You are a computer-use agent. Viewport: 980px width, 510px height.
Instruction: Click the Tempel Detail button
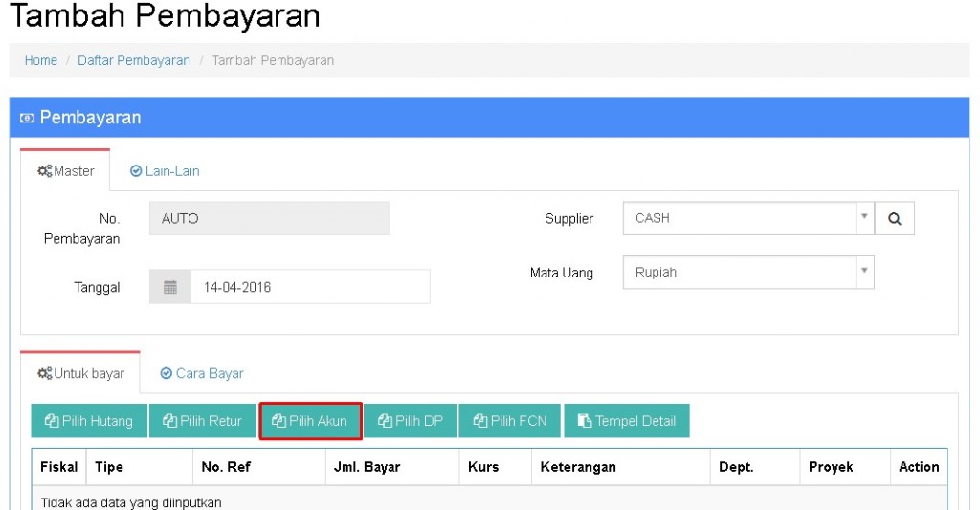627,421
